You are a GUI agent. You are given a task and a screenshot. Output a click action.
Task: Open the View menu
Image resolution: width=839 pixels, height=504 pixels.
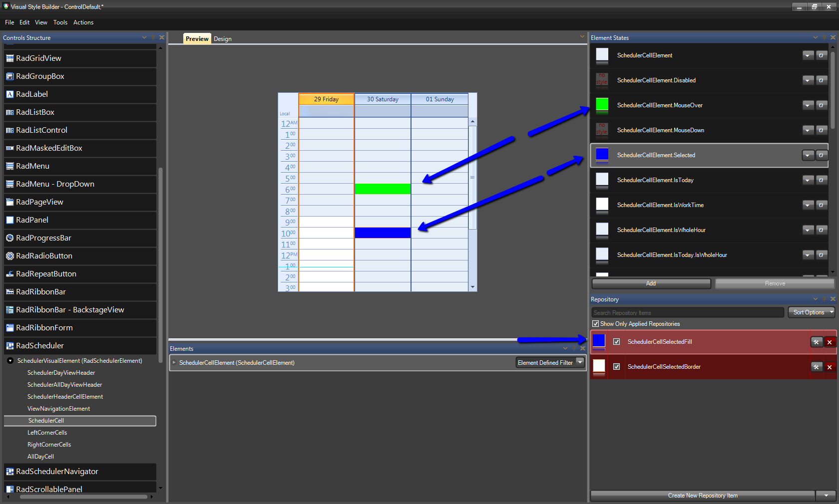(41, 22)
